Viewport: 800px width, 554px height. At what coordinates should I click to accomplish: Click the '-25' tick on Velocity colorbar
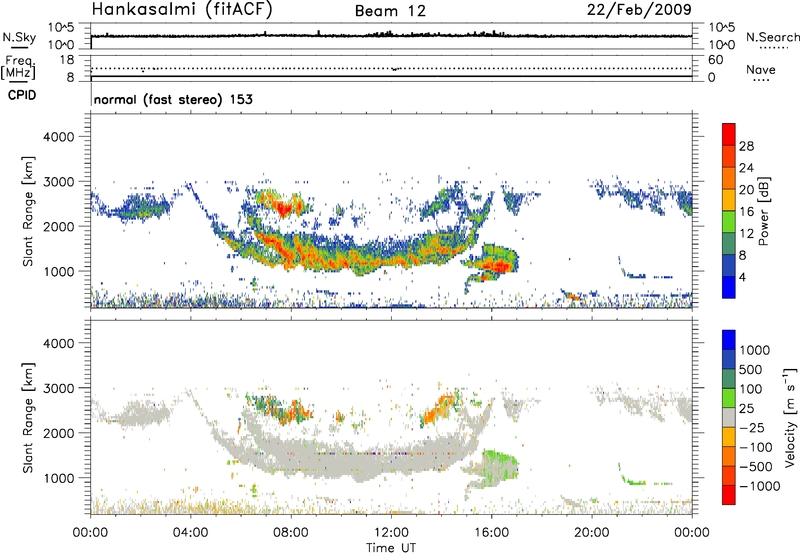pos(752,427)
